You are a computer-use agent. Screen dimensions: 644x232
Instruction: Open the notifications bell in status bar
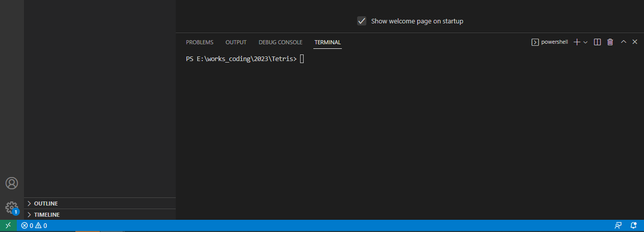[x=634, y=225]
